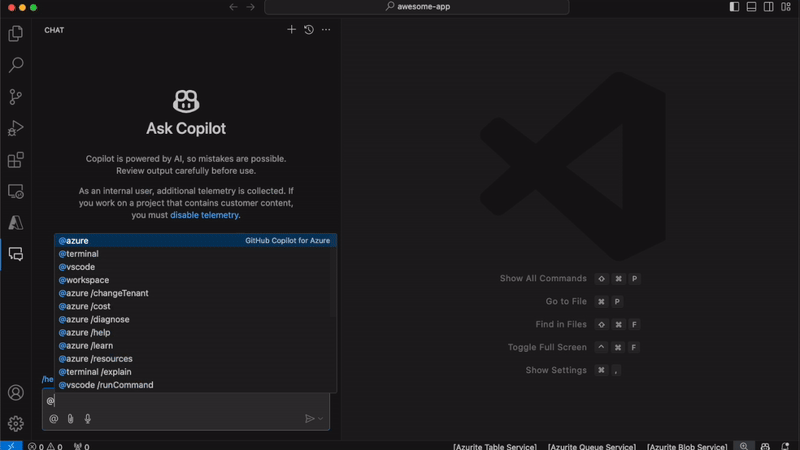
Task: Open the Explorer view in activity bar
Action: [16, 33]
